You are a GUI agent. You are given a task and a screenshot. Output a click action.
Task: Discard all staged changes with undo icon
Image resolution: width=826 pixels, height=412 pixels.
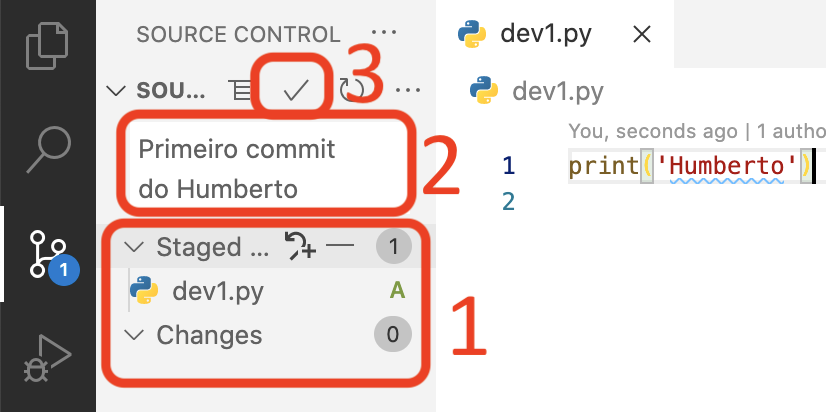coord(300,246)
